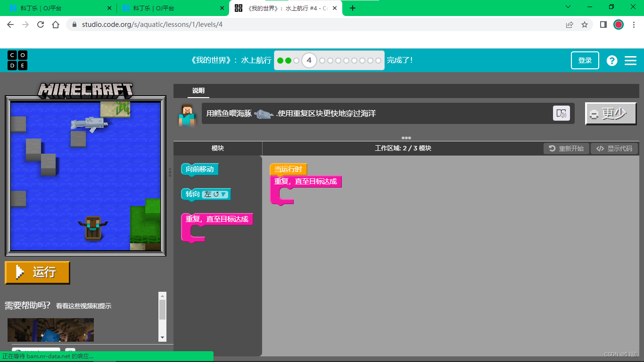Viewport: 644px width, 362px height.
Task: Click the Minecraft logo above the game
Action: pos(85,90)
